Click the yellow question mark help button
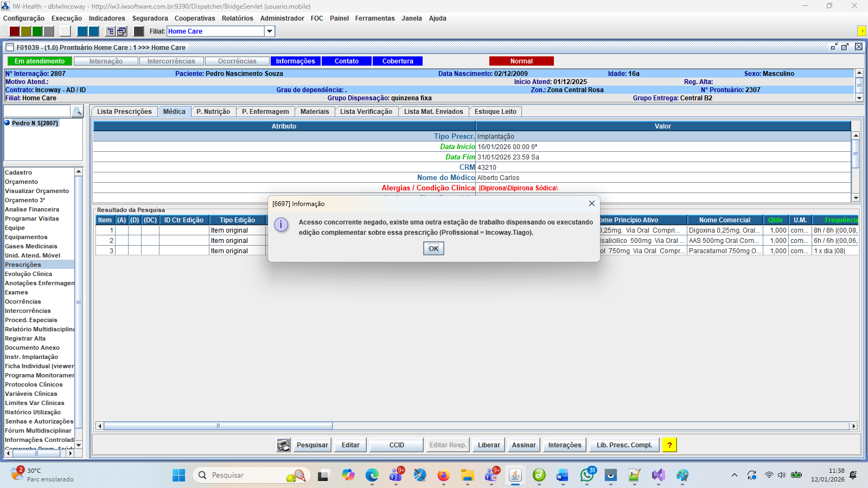 [x=669, y=445]
